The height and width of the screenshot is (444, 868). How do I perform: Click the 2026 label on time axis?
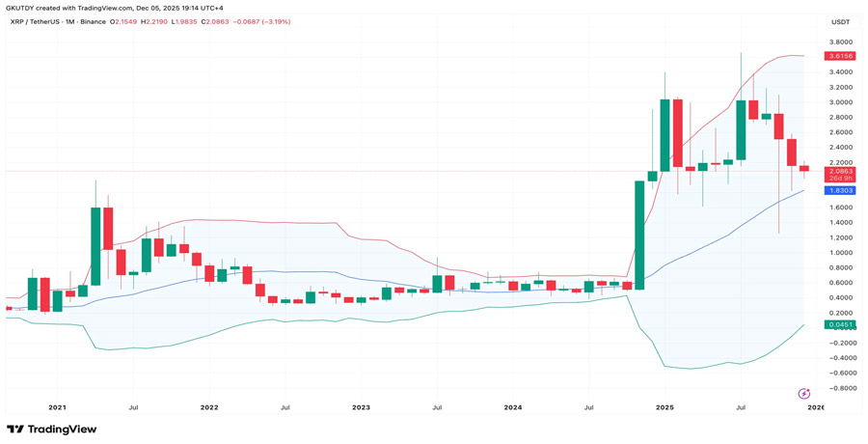tap(815, 407)
